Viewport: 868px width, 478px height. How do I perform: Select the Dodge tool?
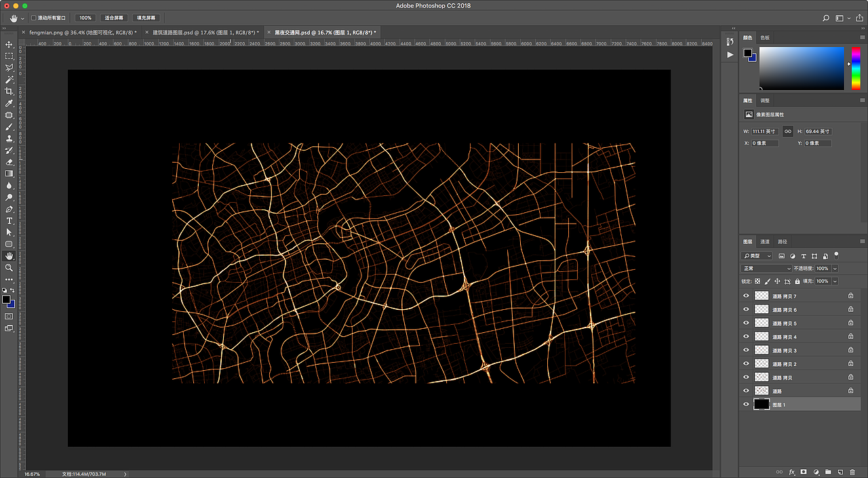coord(9,197)
